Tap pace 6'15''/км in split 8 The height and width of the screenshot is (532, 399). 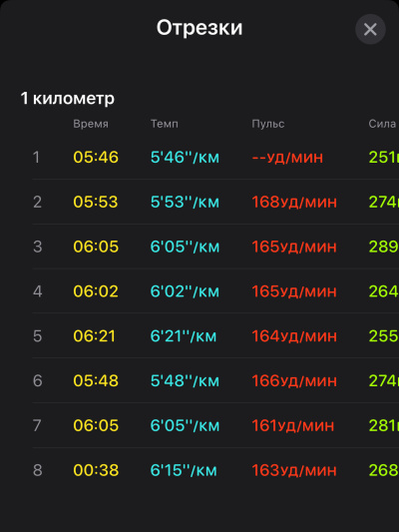(184, 470)
